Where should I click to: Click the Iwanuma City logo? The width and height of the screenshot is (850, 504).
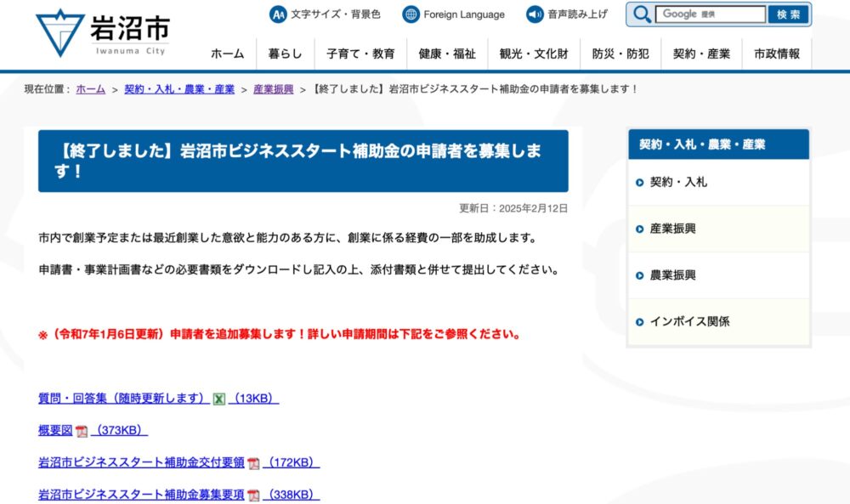103,32
